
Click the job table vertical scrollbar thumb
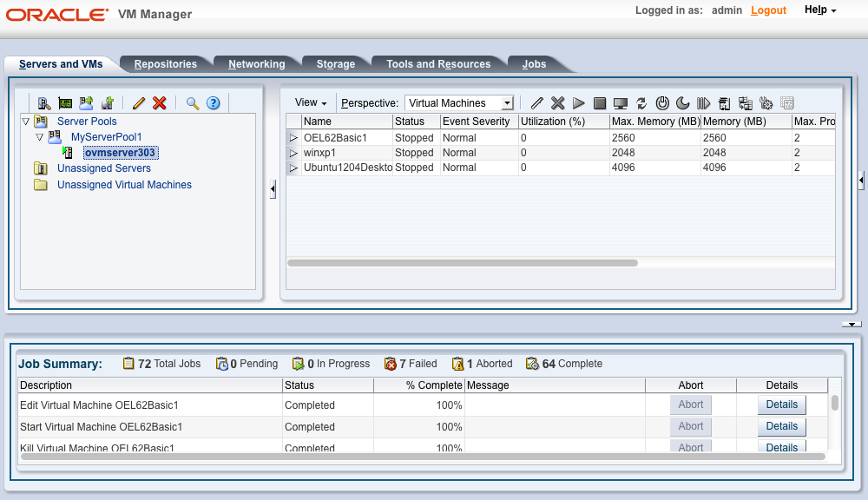(835, 403)
